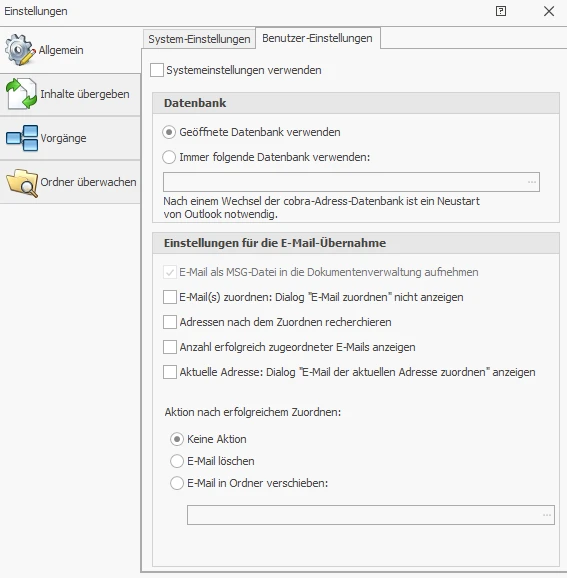Switch to the System-Einstellungen tab
The height and width of the screenshot is (578, 567).
pyautogui.click(x=199, y=39)
